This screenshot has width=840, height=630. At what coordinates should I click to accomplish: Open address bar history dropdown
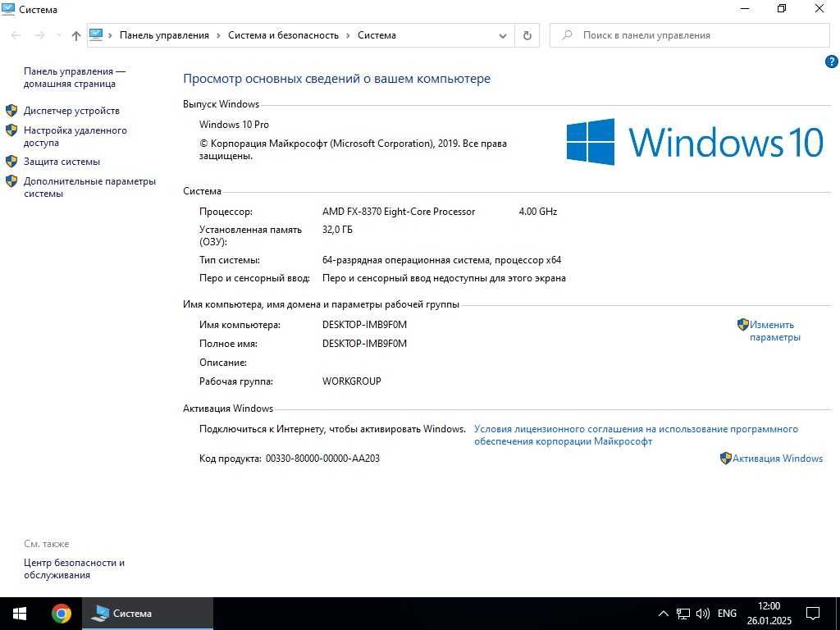[503, 36]
